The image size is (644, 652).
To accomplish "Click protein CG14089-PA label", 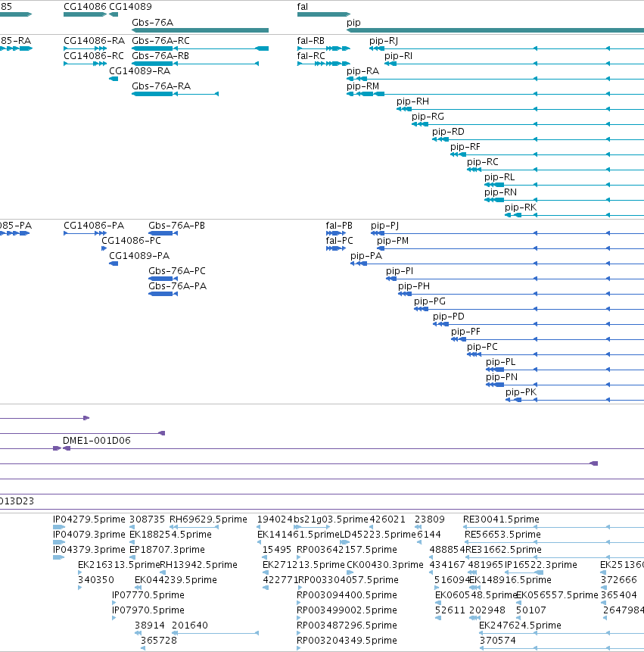I will (x=139, y=256).
